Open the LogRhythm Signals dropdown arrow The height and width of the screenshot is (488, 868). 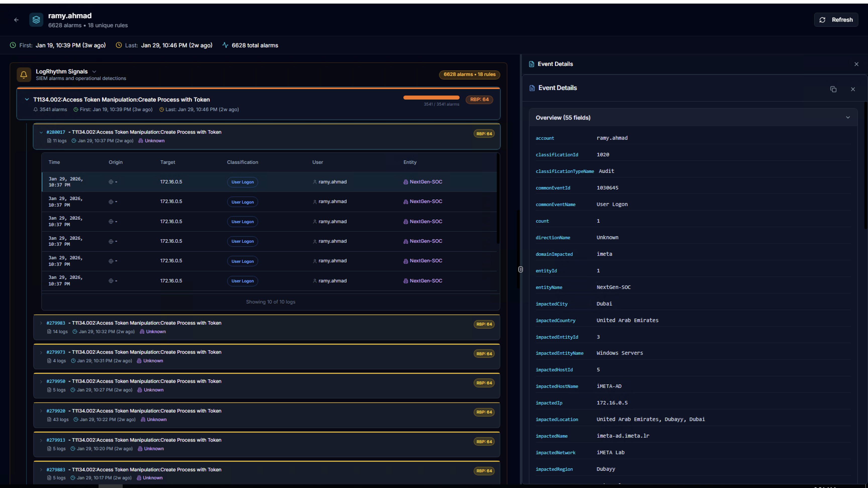pos(94,71)
